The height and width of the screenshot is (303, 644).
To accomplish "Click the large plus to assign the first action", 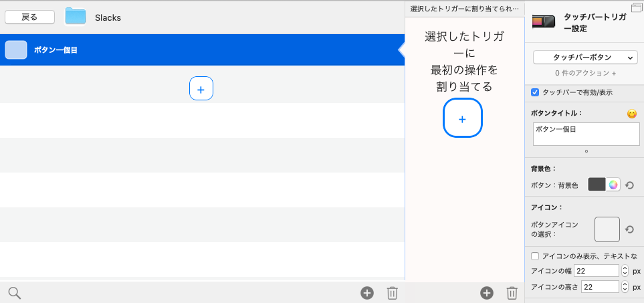I will coord(463,118).
